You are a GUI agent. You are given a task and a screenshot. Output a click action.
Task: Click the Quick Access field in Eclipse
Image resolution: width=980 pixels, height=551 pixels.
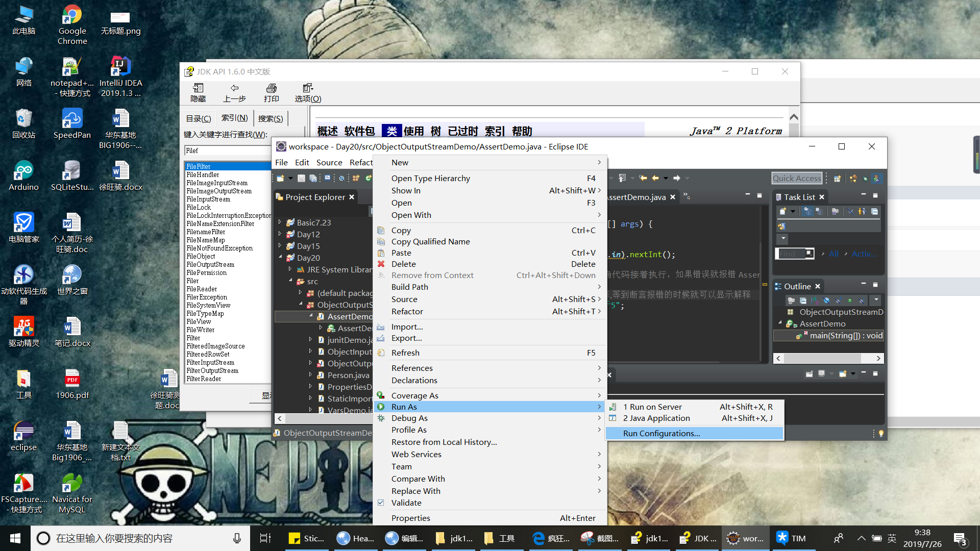coord(797,178)
